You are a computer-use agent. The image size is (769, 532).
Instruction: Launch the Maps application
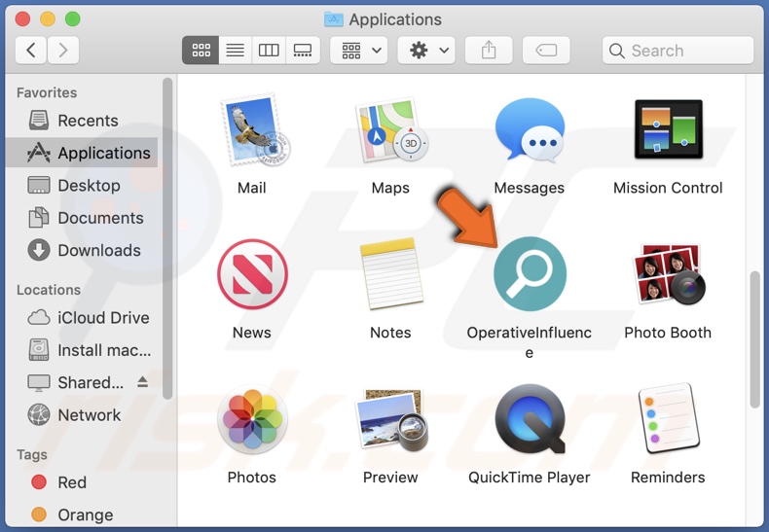(x=390, y=130)
